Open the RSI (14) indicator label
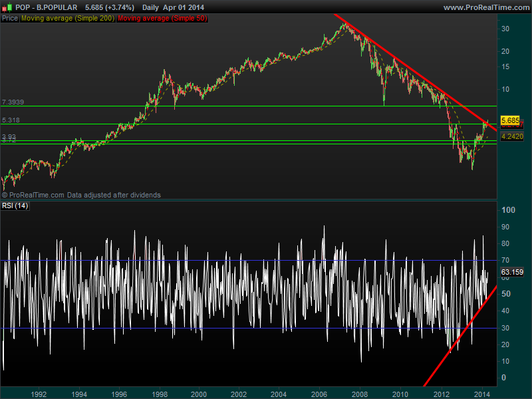 15,205
